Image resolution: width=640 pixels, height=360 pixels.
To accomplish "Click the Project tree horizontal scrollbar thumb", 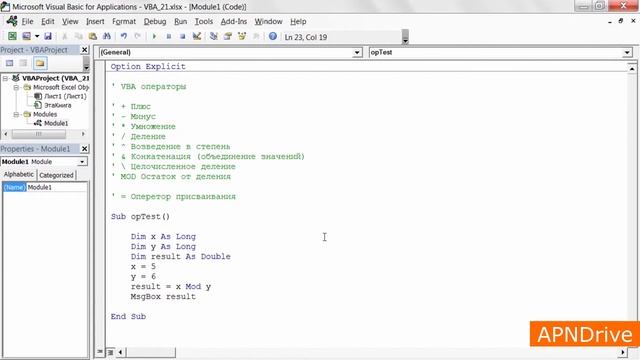I will (x=38, y=134).
